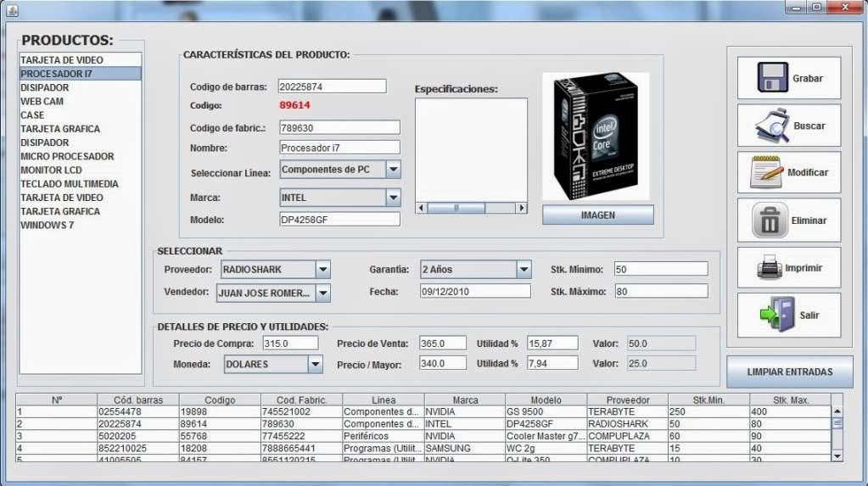Image resolution: width=868 pixels, height=486 pixels.
Task: Click the notepad pencil Modificar icon
Action: (767, 172)
